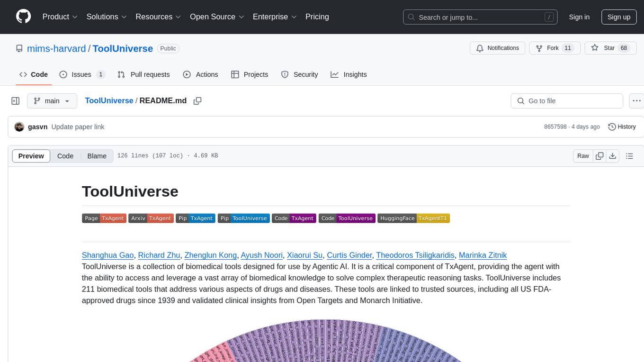Image resolution: width=644 pixels, height=362 pixels.
Task: Click the GitHub logo icon
Action: pos(23,17)
